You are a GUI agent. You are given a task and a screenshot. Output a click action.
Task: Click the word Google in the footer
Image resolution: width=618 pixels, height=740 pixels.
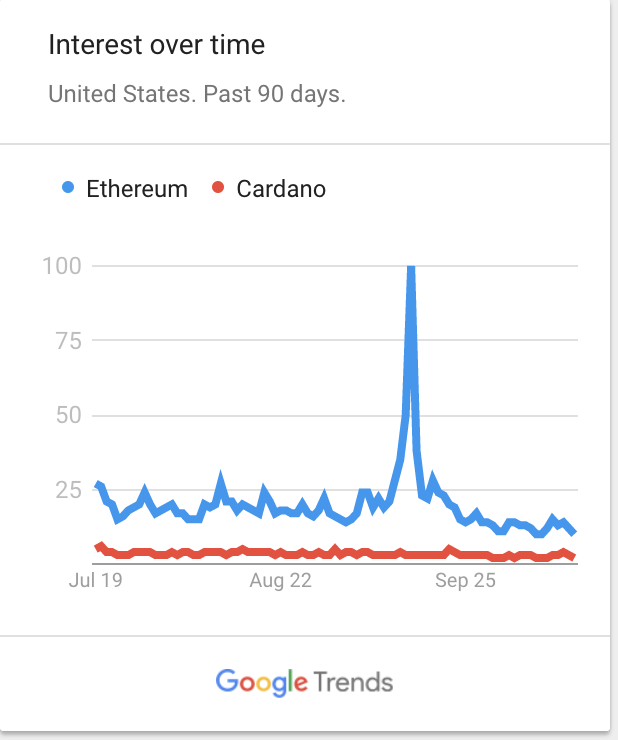[x=261, y=683]
